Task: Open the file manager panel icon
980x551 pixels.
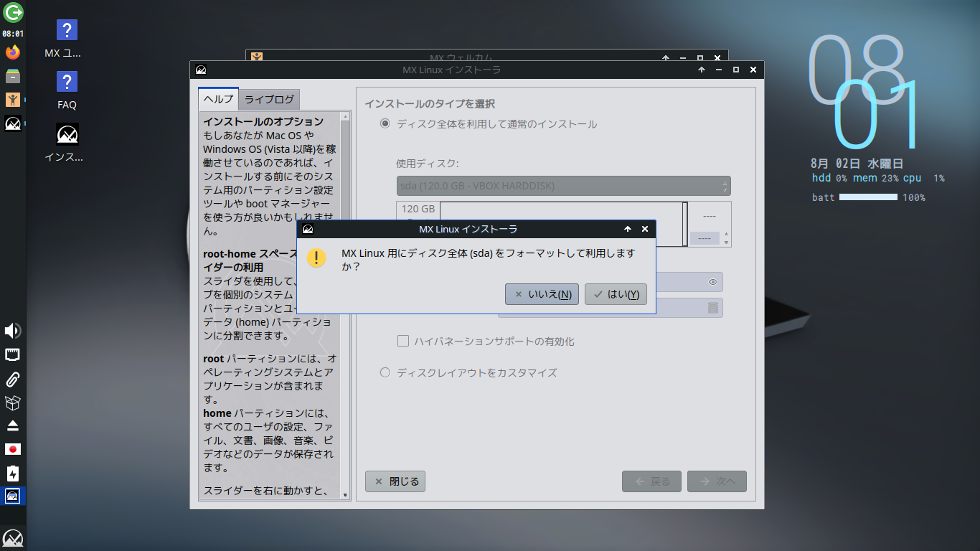Action: [x=13, y=76]
